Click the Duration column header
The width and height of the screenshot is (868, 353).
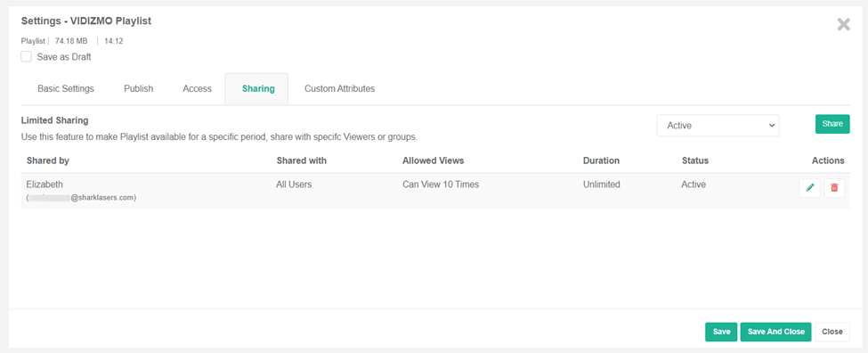601,160
